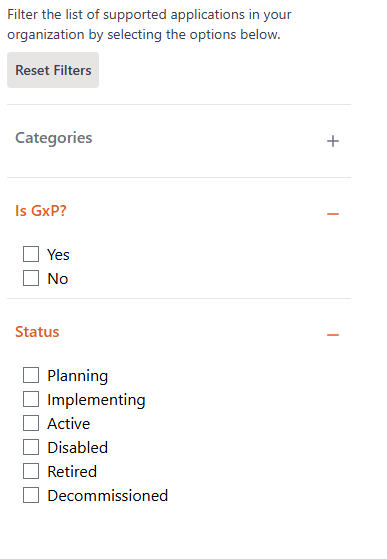Screen dimensions: 387x559
Task: Collapse Status section using minus icon
Action: [x=333, y=335]
